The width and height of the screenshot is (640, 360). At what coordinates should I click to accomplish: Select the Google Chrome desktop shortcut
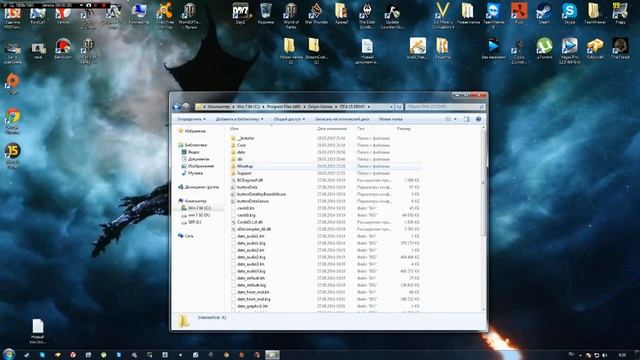click(13, 121)
